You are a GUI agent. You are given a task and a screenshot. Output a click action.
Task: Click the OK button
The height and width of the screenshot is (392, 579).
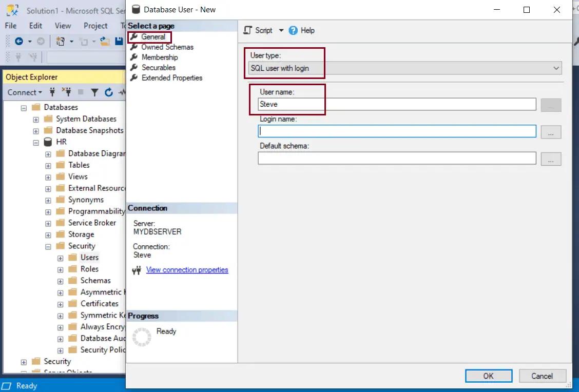pyautogui.click(x=488, y=376)
